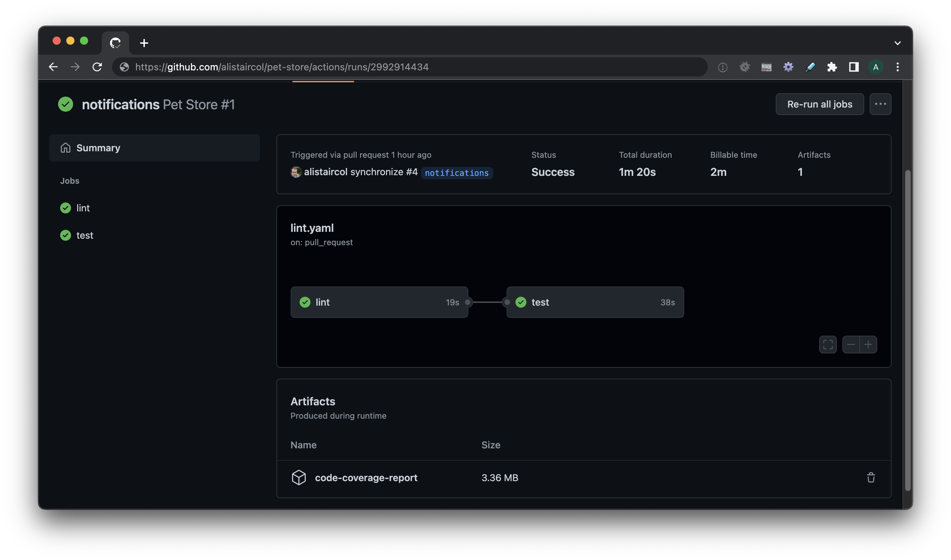Click the circled info extension icon
This screenshot has width=951, height=560.
(722, 67)
